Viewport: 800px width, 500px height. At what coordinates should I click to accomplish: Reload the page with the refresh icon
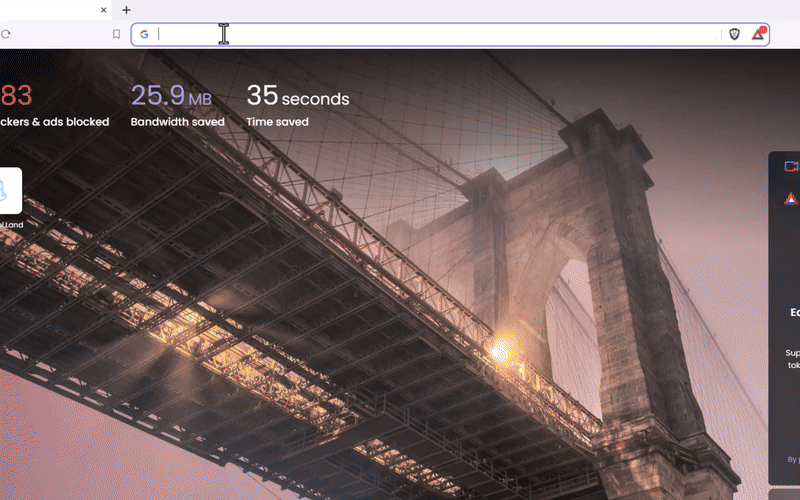[6, 34]
